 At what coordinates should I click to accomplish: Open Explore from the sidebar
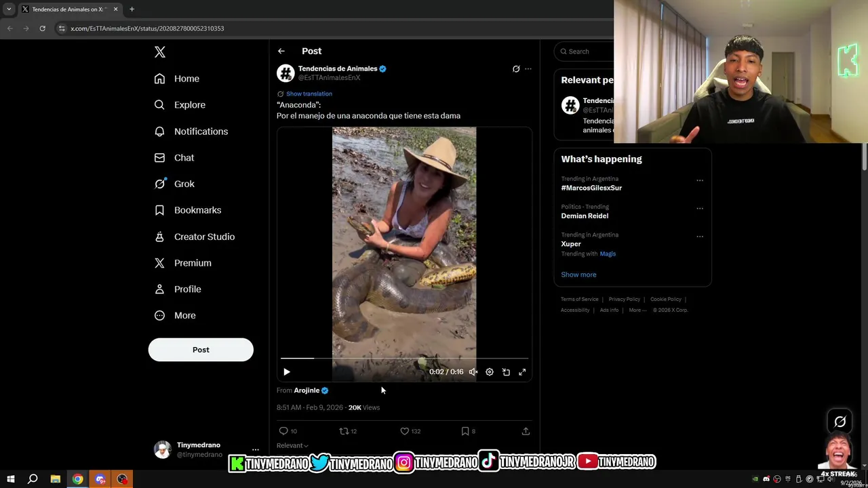[x=180, y=105]
